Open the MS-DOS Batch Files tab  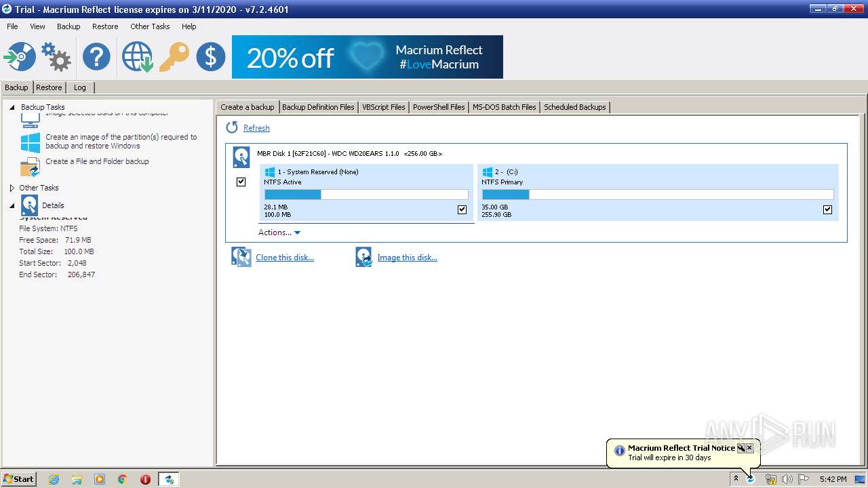(504, 107)
